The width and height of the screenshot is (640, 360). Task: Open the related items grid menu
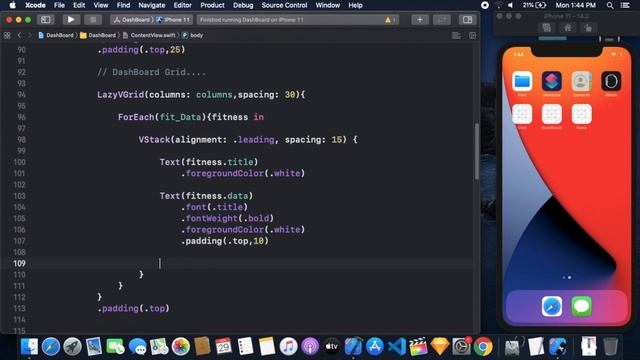click(x=7, y=36)
